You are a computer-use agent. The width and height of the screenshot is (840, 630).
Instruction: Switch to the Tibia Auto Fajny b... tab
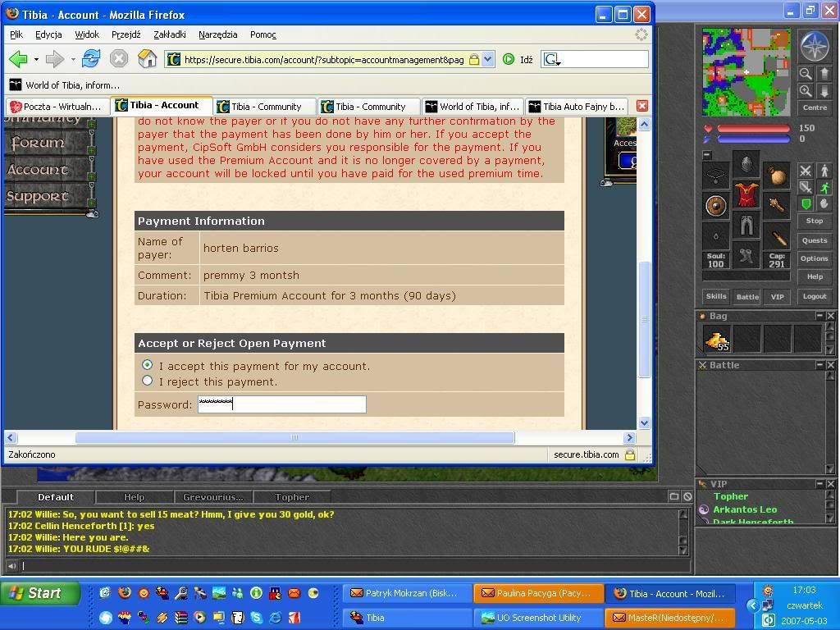[577, 106]
